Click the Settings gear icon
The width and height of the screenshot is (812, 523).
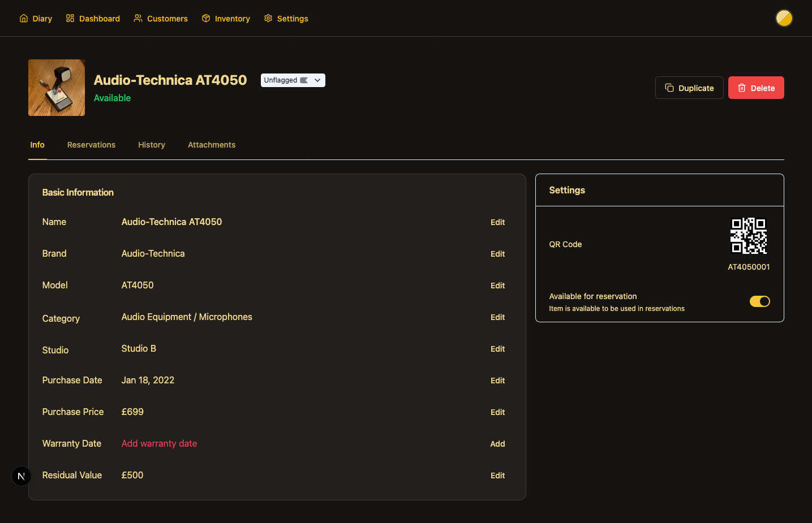(x=268, y=19)
